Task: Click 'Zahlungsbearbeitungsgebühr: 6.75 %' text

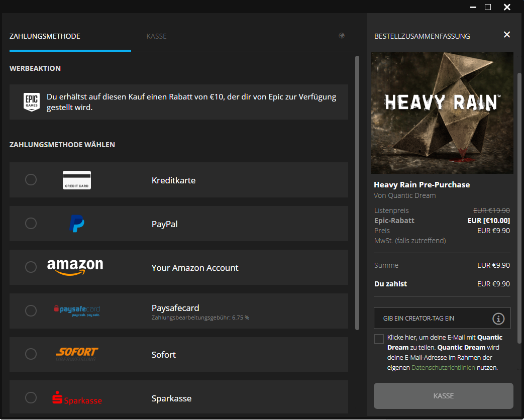Action: pos(200,318)
